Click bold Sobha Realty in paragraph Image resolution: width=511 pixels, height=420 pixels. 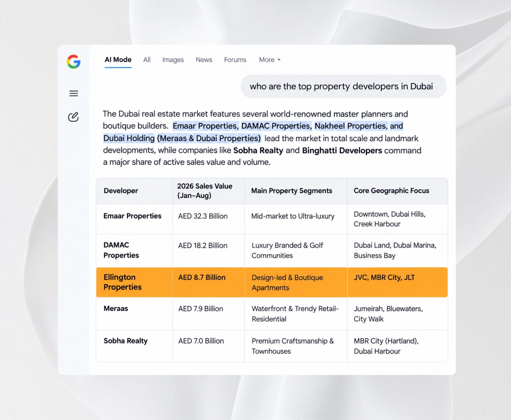coord(258,150)
